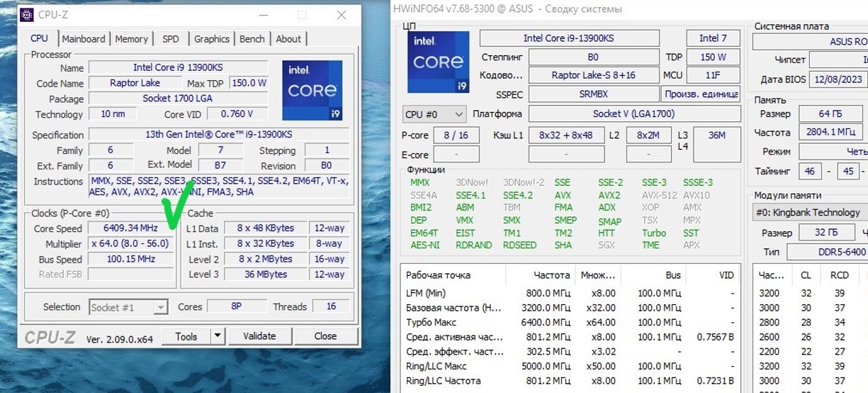Click the SSPEC value SRMBX
Viewport: 868px width, 393px height.
click(x=592, y=94)
